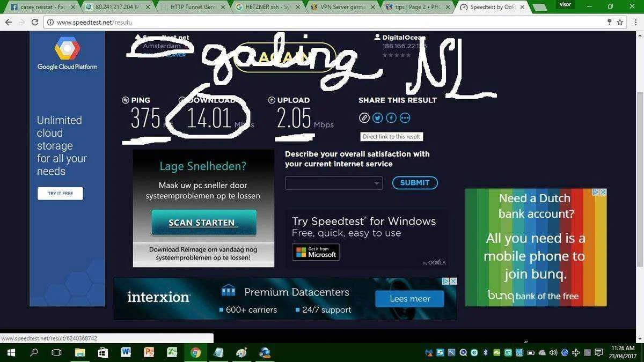This screenshot has width=644, height=362.
Task: Open the tips Page 2 PHC tab
Action: click(x=419, y=7)
